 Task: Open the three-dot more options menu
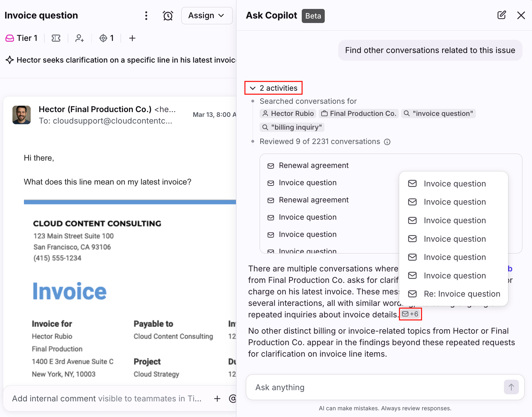coord(146,16)
